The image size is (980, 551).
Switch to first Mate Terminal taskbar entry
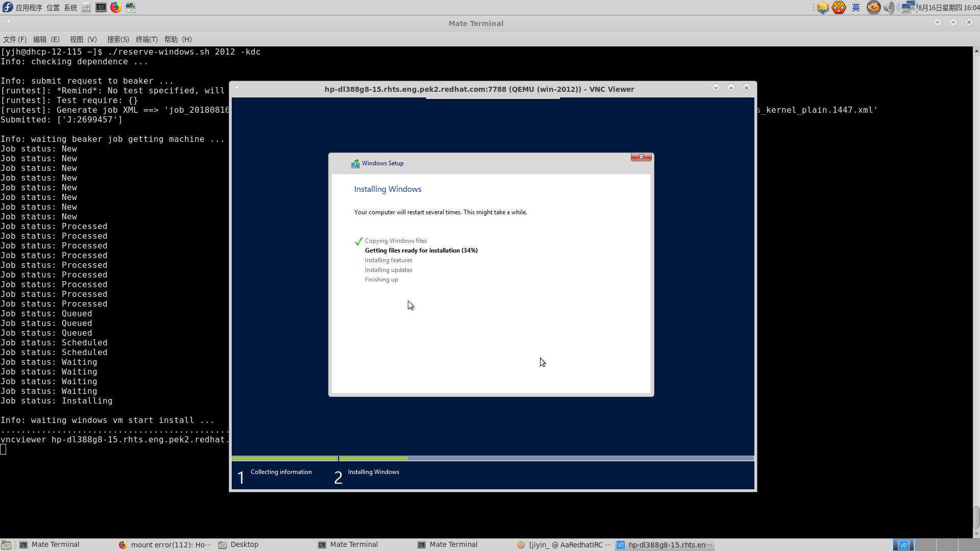65,545
